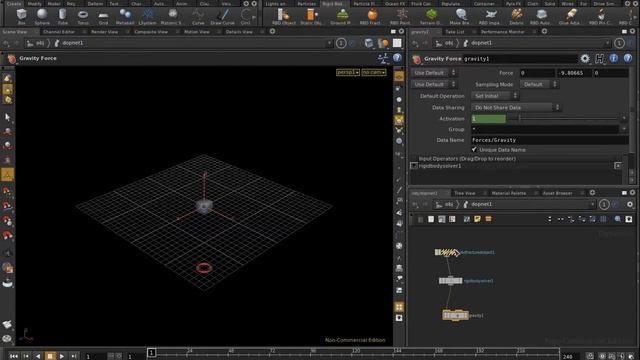Click the Data Name input field
The image size is (640, 360).
pyautogui.click(x=549, y=140)
